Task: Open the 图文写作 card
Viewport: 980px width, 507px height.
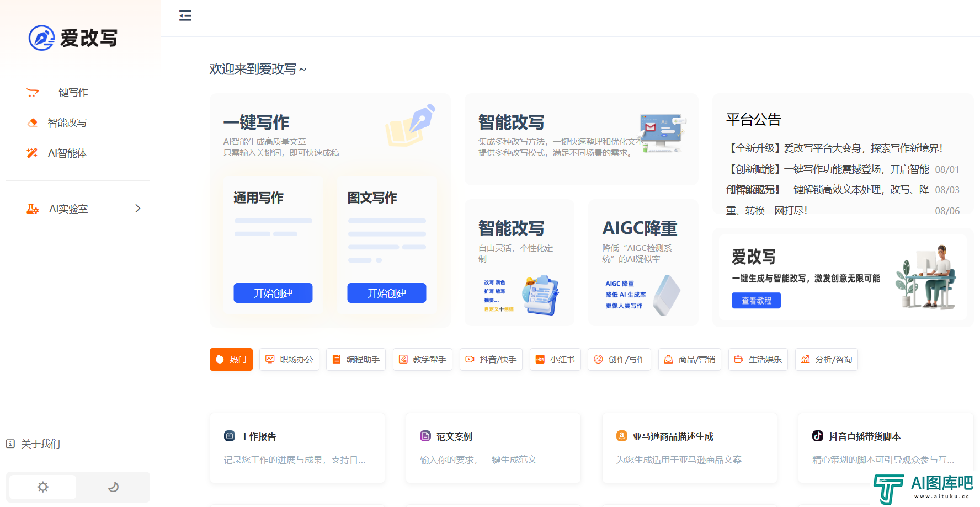Action: pos(387,245)
